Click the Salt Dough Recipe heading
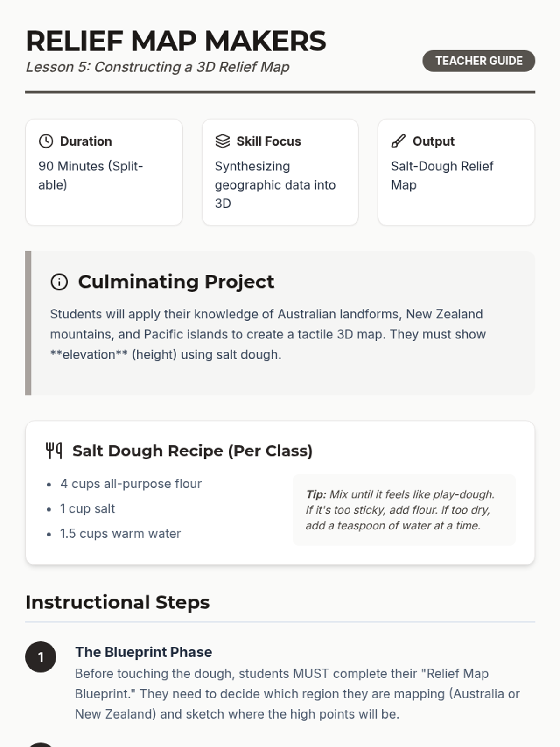Image resolution: width=560 pixels, height=747 pixels. (192, 451)
